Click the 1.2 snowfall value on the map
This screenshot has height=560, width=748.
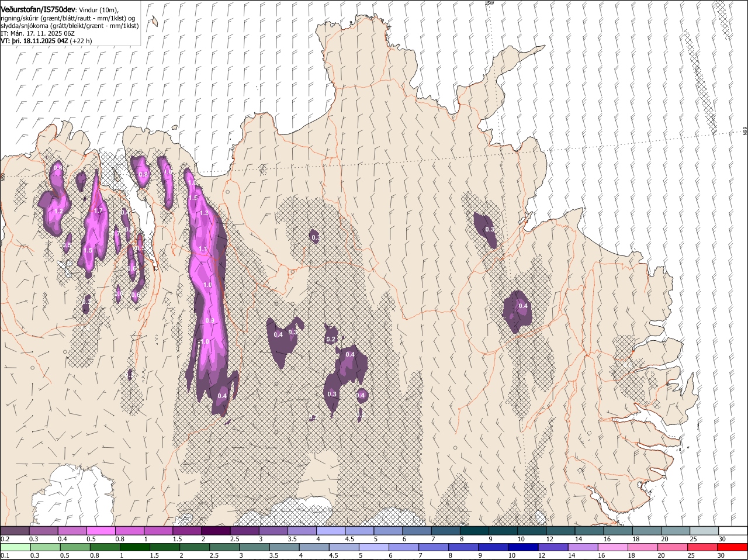(58, 212)
